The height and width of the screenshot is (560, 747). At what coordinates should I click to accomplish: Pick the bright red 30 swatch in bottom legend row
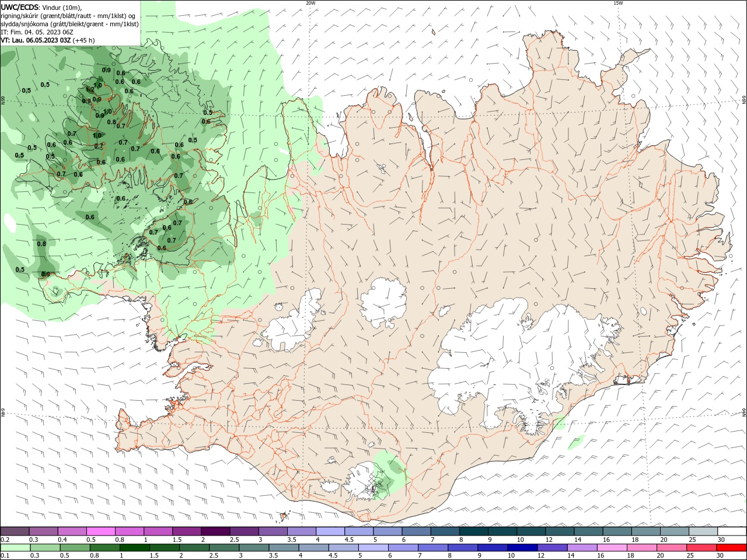[x=731, y=548]
